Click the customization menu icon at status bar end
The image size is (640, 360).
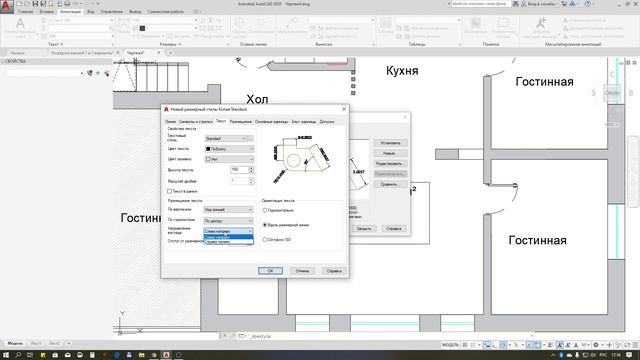tap(636, 345)
